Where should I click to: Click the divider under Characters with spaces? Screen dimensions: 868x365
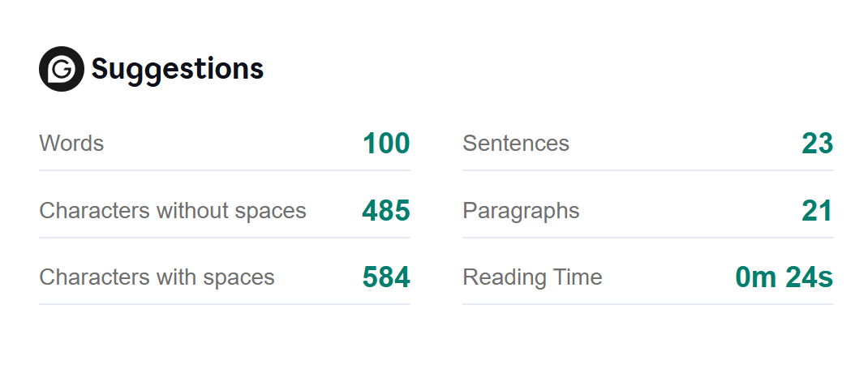pyautogui.click(x=225, y=304)
